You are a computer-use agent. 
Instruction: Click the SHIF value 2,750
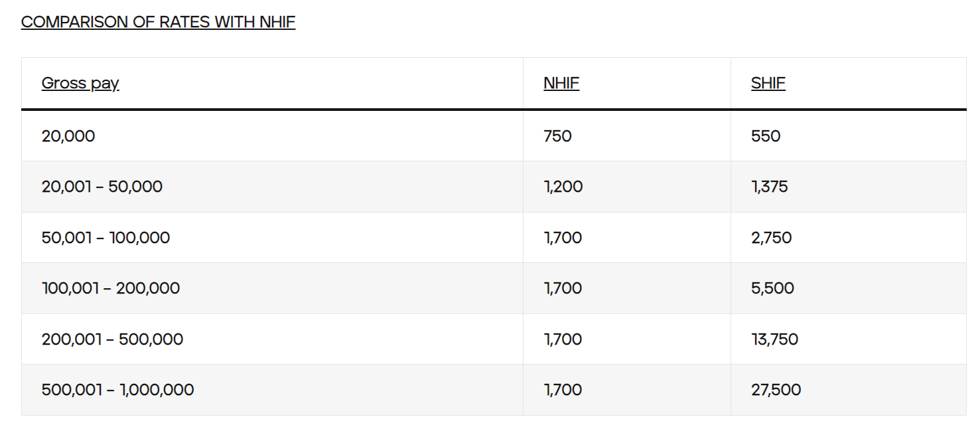[x=772, y=238]
